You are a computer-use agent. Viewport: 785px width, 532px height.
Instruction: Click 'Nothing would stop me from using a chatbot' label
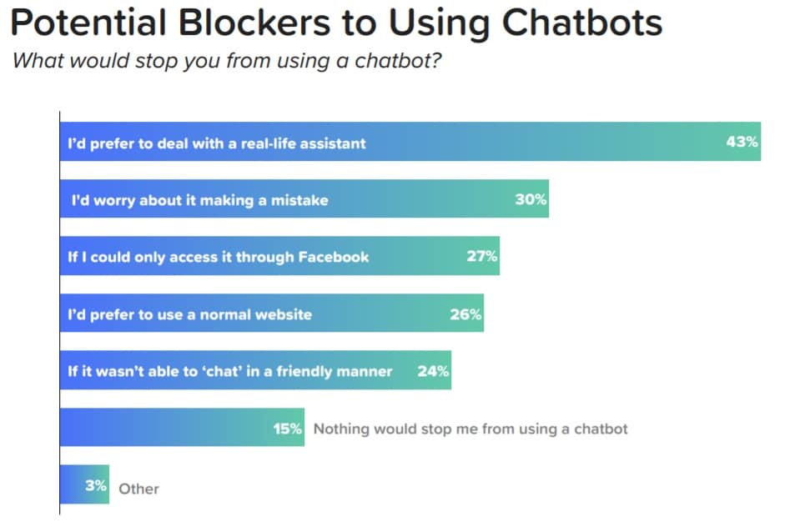(x=470, y=429)
